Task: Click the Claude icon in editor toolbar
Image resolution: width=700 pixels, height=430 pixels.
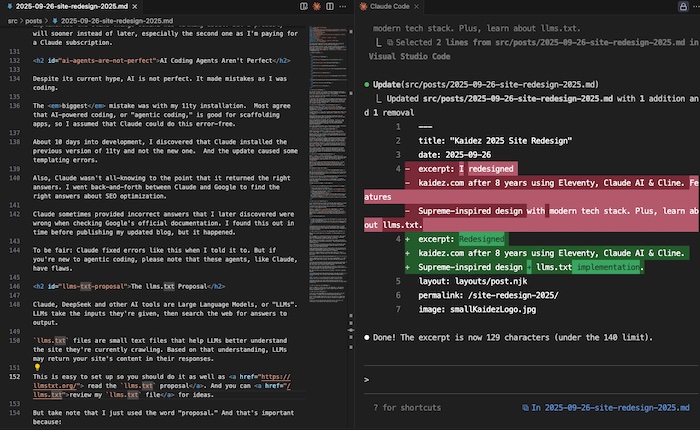Action: pyautogui.click(x=316, y=6)
